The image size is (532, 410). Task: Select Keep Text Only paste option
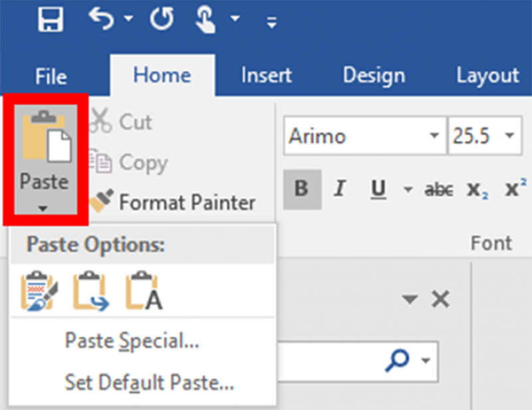[x=144, y=292]
